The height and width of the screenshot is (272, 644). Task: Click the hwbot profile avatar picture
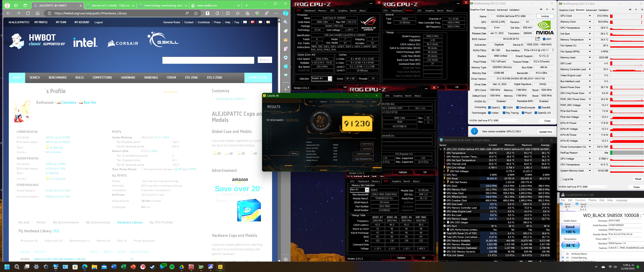pyautogui.click(x=23, y=111)
